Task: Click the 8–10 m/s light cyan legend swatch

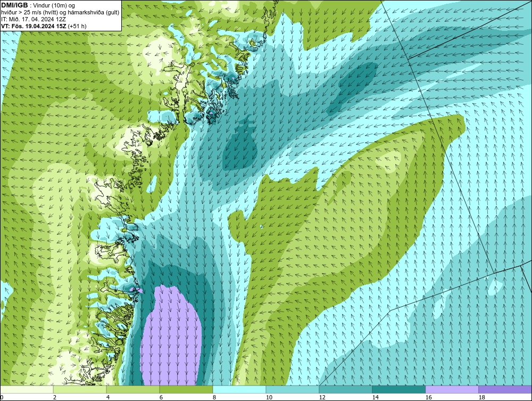Action: pyautogui.click(x=239, y=389)
